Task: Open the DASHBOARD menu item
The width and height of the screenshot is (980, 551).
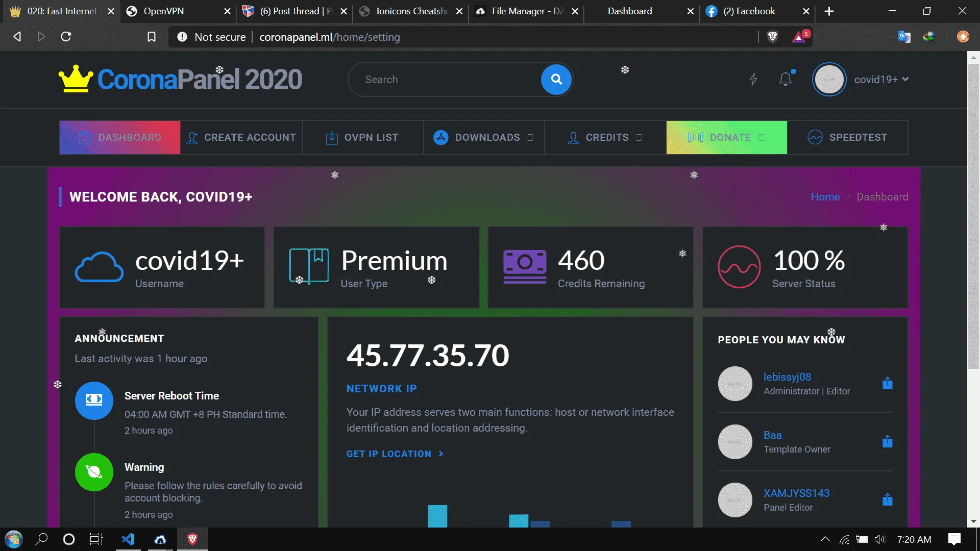Action: pos(120,137)
